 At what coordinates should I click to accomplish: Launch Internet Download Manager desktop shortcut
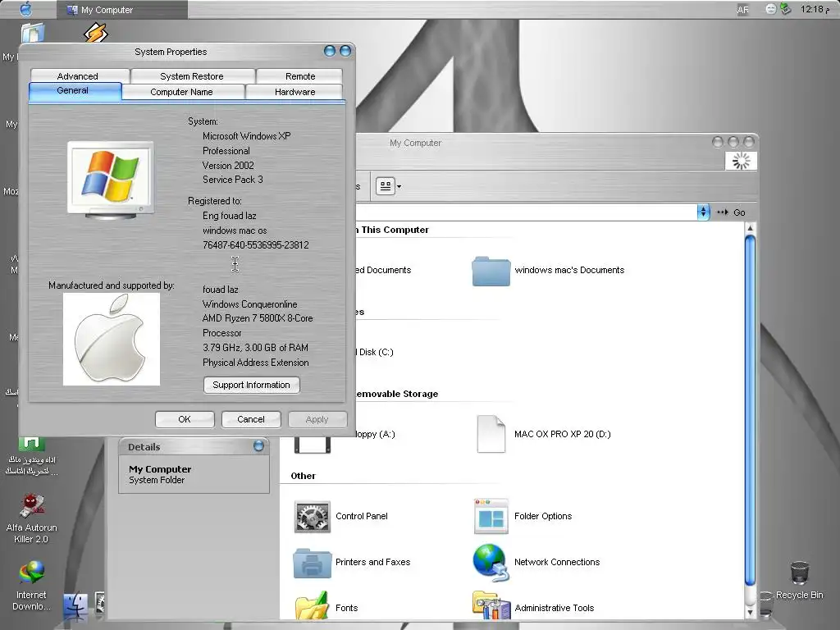(32, 573)
